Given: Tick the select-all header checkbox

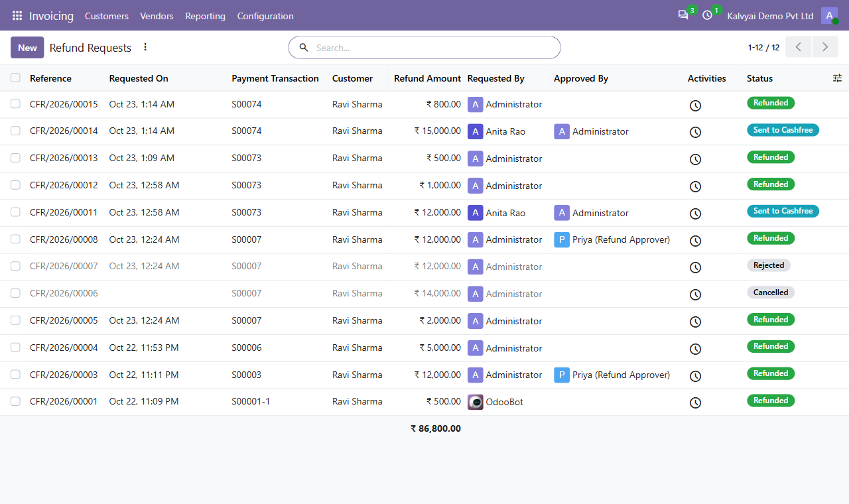Looking at the screenshot, I should pos(15,78).
